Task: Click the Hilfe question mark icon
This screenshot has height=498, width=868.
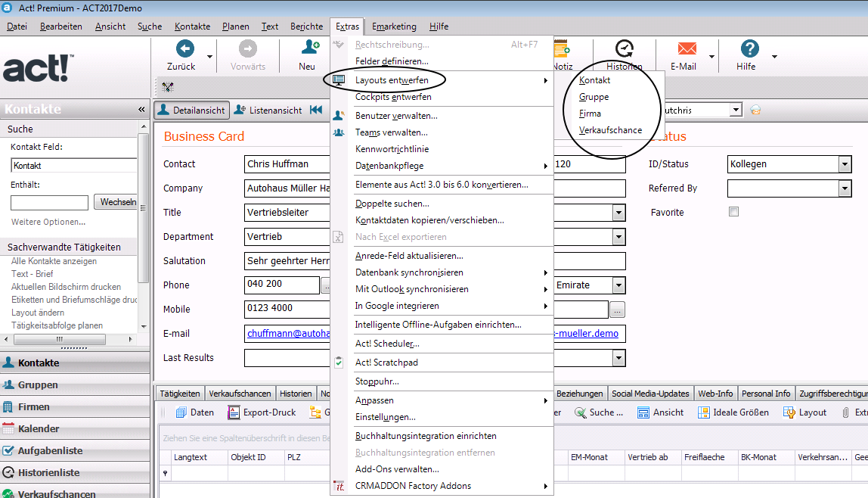Action: click(749, 48)
